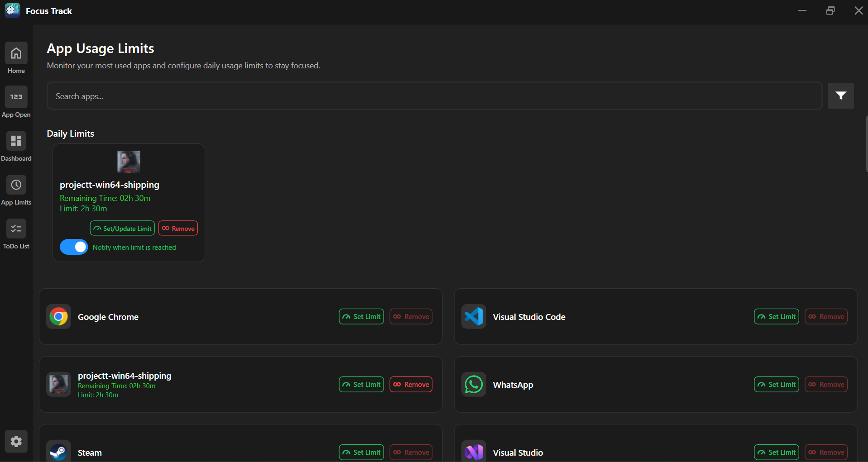Screen dimensions: 868x462
Task: Set Limit for Visual Studio
Action: pos(777,452)
